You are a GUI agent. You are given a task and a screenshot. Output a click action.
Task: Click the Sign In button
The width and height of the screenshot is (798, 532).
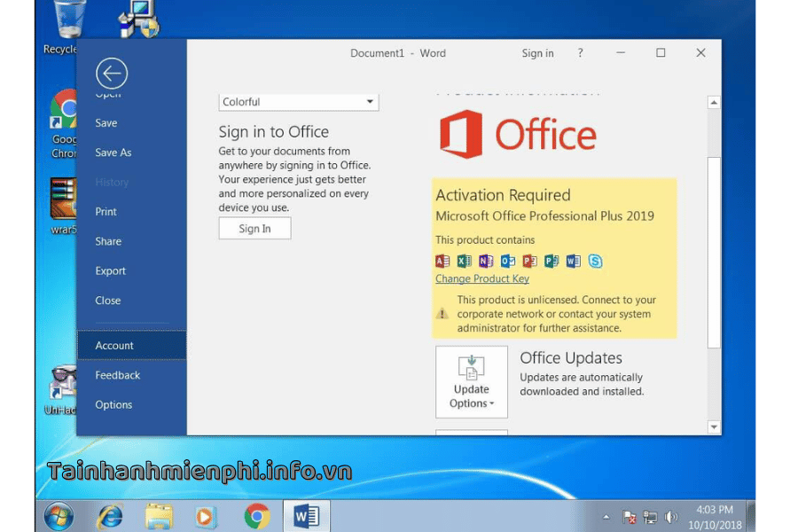coord(254,229)
